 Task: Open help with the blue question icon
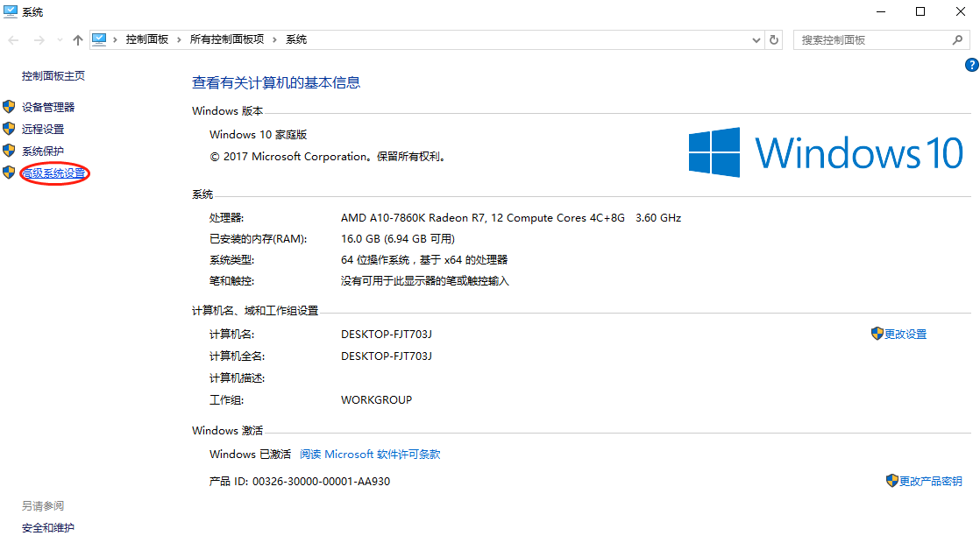pos(972,64)
